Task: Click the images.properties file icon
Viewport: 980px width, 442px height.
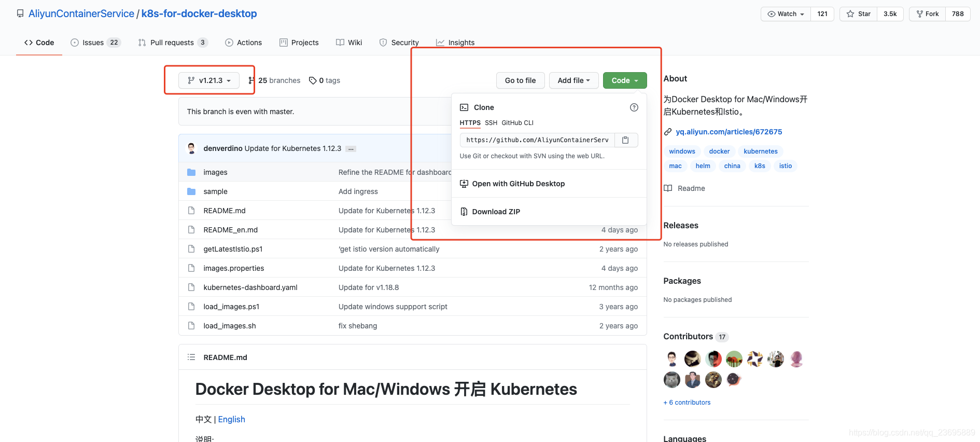Action: (x=191, y=268)
